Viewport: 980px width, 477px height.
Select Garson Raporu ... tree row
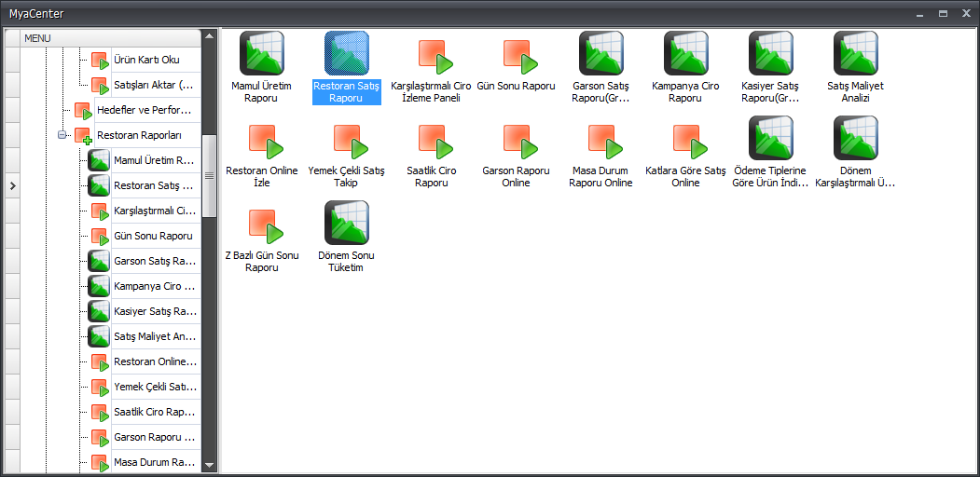point(154,437)
